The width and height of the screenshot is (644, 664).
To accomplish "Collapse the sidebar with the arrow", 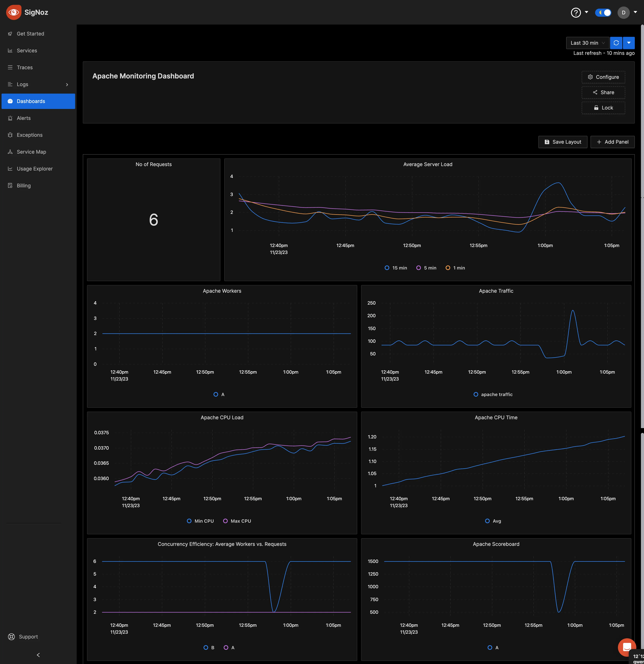I will pos(38,655).
